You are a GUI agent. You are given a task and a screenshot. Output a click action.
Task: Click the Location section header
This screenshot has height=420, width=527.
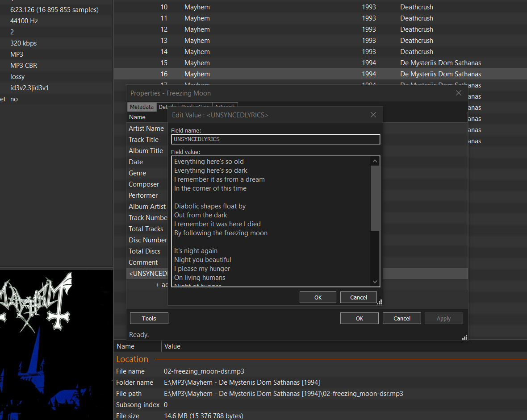coord(132,359)
